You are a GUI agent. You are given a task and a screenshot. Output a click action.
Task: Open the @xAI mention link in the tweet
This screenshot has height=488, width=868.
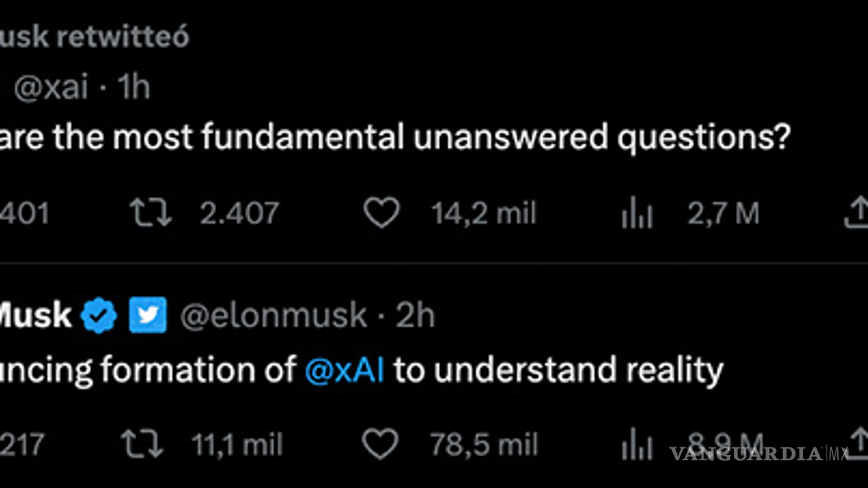[345, 371]
